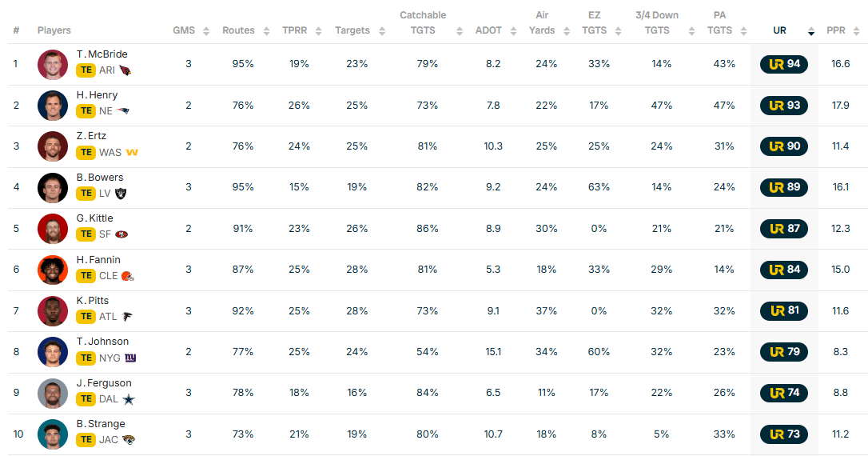The height and width of the screenshot is (456, 868).
Task: Click the Arizona Cardinals team logo
Action: pos(125,70)
